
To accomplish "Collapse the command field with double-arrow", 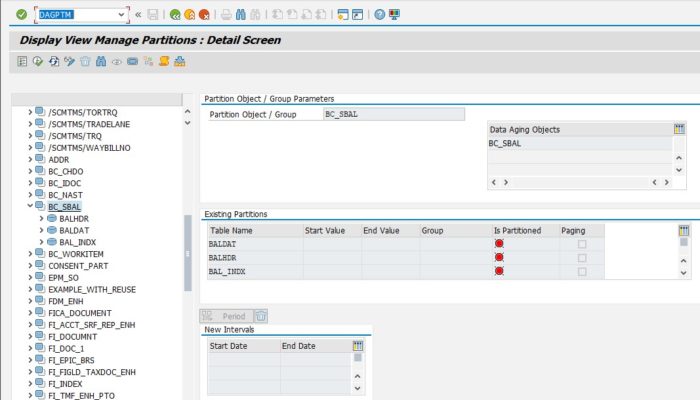I will pos(138,15).
